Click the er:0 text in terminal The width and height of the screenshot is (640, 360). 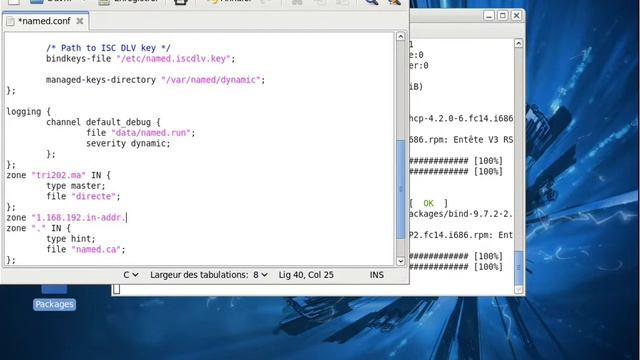click(x=418, y=66)
